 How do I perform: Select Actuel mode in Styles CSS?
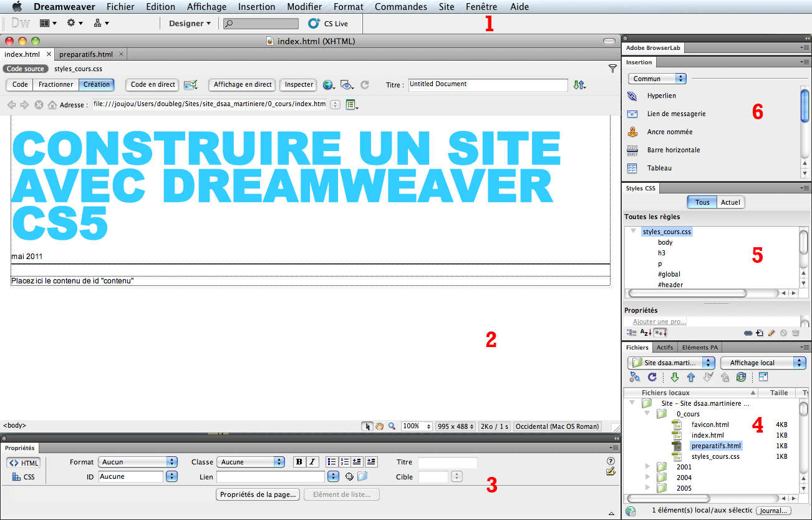click(730, 202)
